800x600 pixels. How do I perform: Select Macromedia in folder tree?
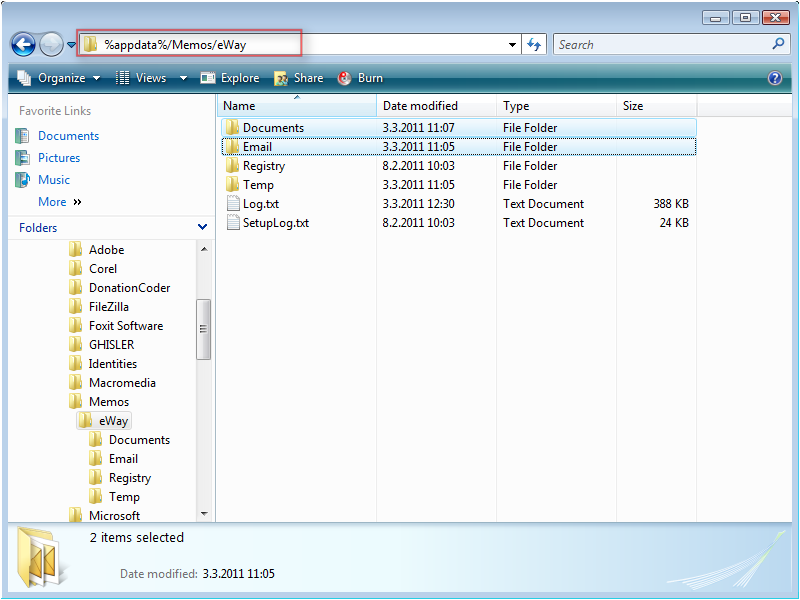[x=122, y=383]
